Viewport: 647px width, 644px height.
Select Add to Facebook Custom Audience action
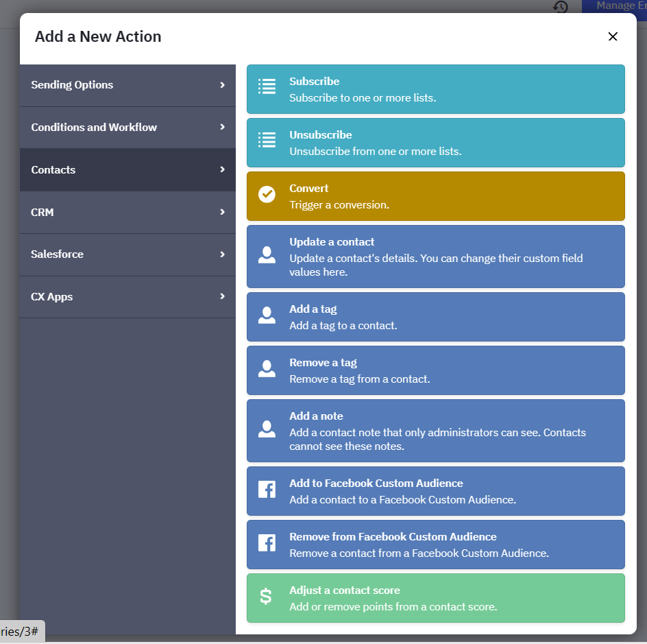click(436, 491)
